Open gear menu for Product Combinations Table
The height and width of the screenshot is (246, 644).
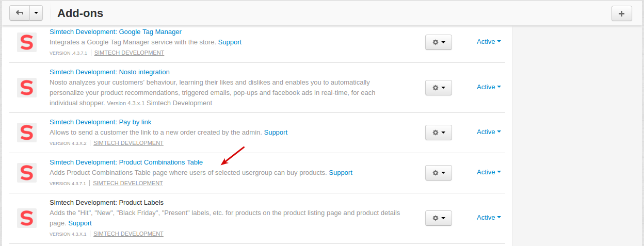point(439,173)
